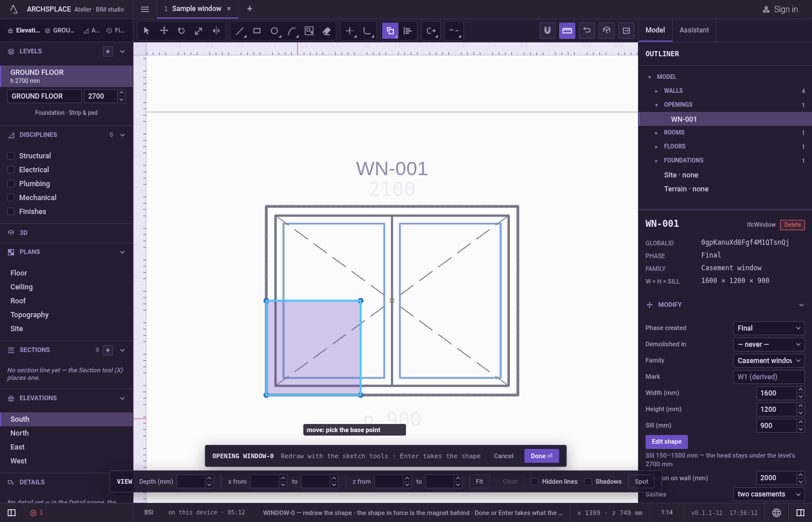Click the align objects tool

point(408,31)
